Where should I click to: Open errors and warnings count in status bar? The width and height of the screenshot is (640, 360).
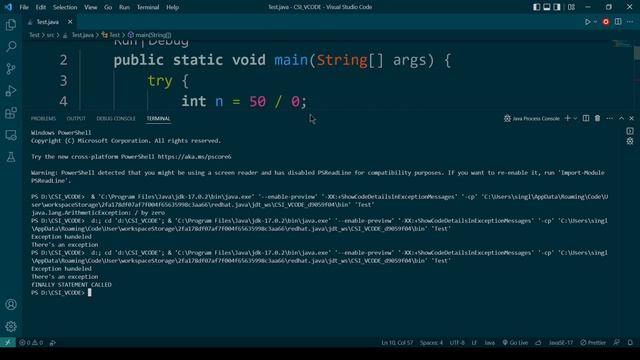pyautogui.click(x=31, y=342)
